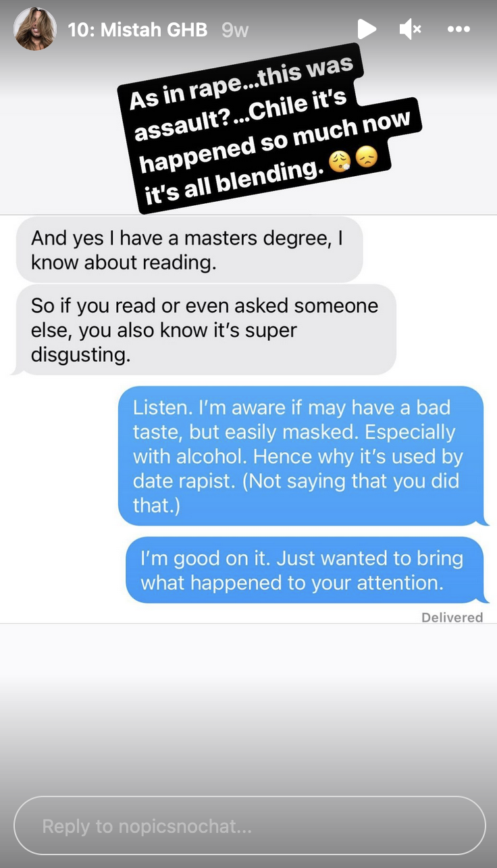The height and width of the screenshot is (868, 497).
Task: Tap the "super disgusting" gray message bubble
Action: pyautogui.click(x=205, y=330)
